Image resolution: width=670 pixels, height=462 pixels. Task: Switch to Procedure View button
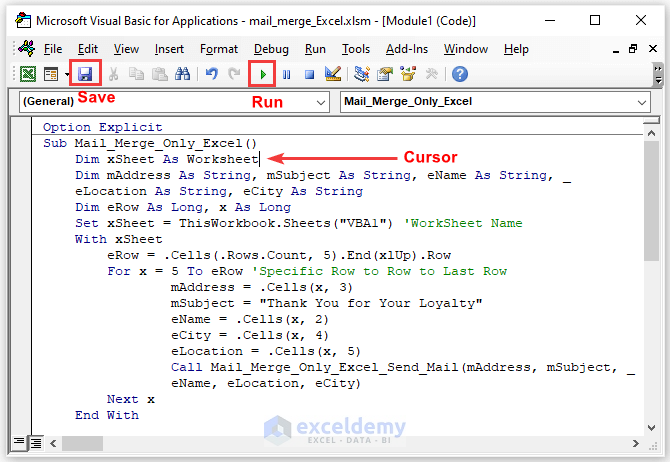[x=19, y=442]
